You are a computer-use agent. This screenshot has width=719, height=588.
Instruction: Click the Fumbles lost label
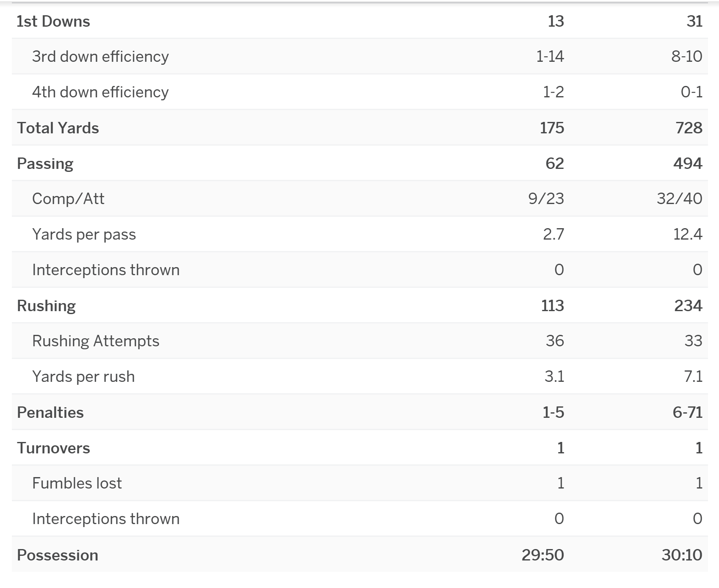click(x=77, y=483)
